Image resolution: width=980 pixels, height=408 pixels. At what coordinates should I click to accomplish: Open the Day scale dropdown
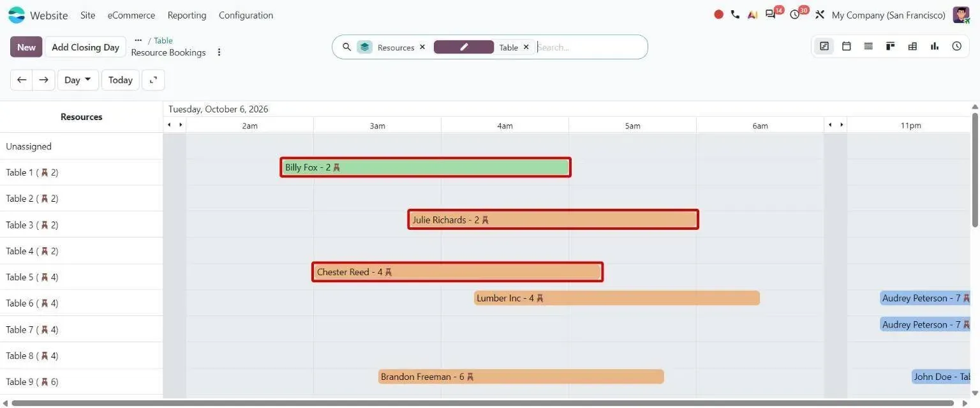click(x=78, y=80)
